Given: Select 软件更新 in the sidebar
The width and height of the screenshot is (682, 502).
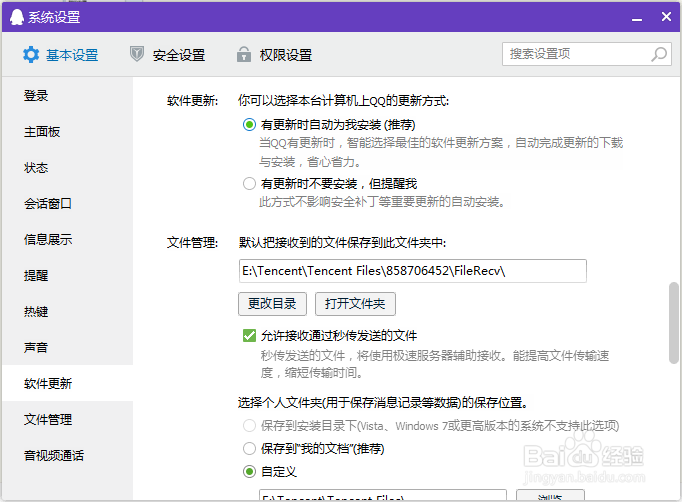Looking at the screenshot, I should (67, 383).
